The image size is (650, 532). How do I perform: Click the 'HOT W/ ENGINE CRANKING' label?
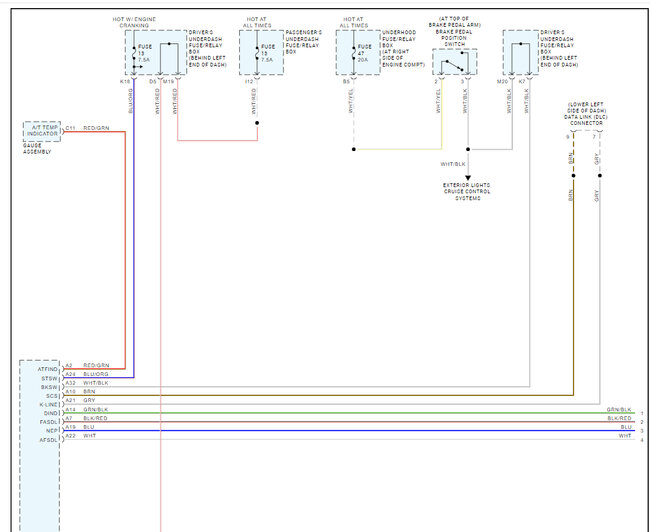[x=134, y=22]
